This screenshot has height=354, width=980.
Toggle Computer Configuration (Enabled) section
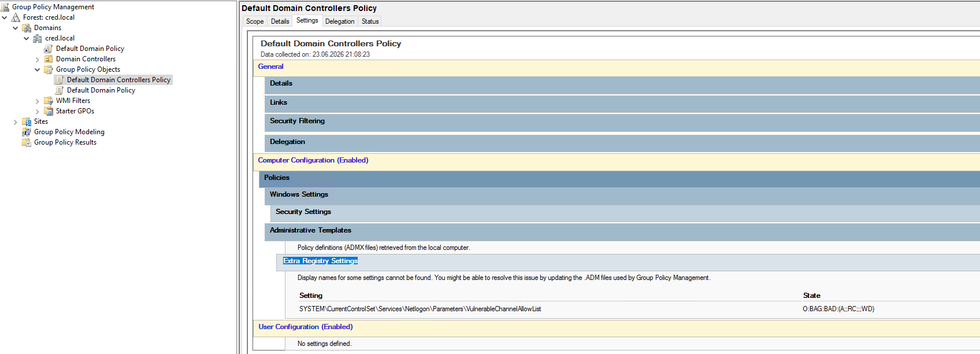click(x=313, y=160)
